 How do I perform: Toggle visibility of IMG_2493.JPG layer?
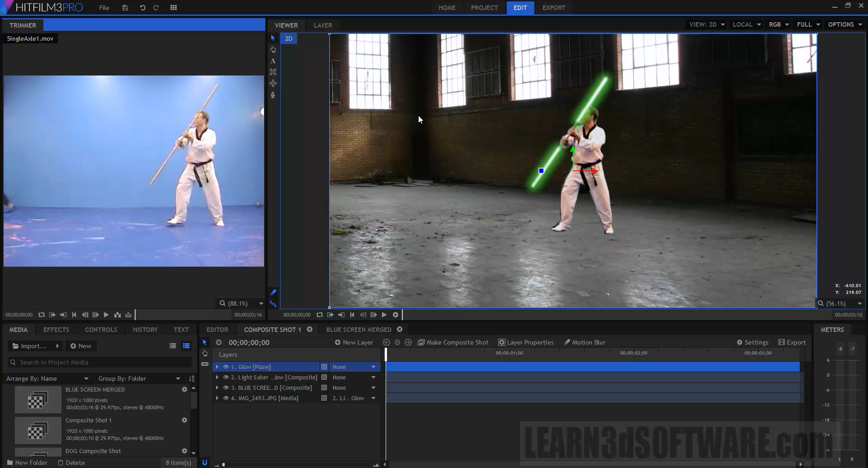pos(226,398)
